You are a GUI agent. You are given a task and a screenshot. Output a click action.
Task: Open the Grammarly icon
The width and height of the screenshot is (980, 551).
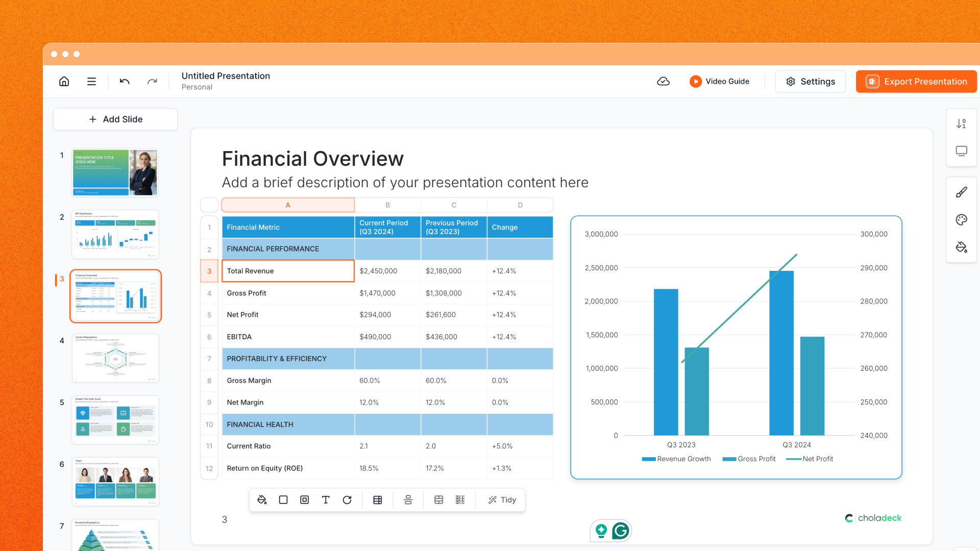[621, 531]
